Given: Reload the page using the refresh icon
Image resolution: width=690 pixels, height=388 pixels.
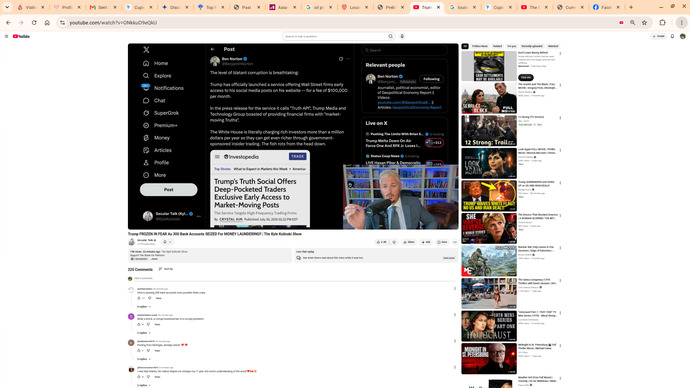Looking at the screenshot, I should coord(34,22).
